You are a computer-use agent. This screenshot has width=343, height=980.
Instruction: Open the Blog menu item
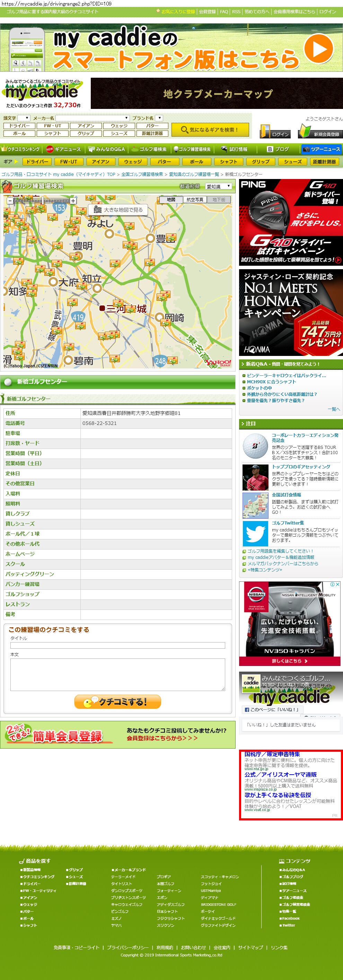pos(278,149)
